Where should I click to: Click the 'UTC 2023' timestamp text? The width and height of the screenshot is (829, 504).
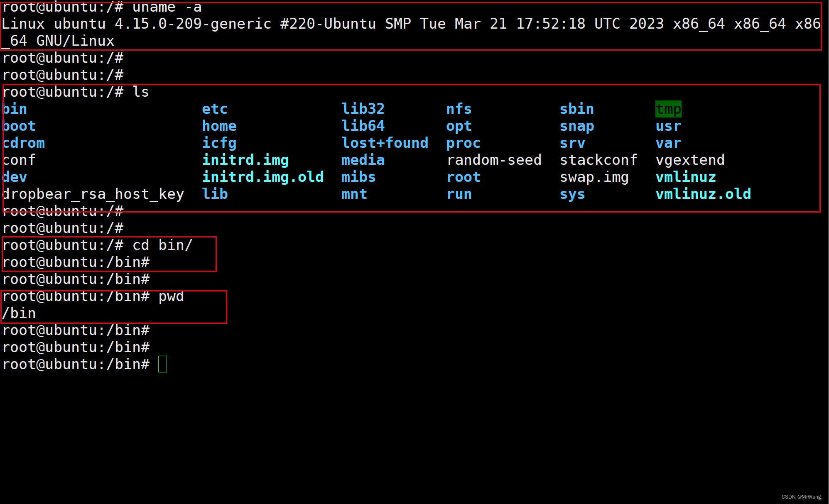[629, 24]
